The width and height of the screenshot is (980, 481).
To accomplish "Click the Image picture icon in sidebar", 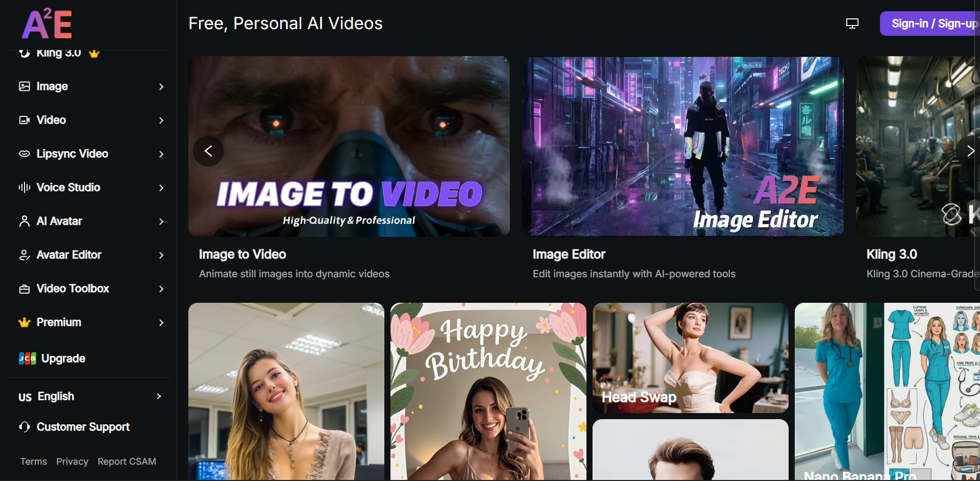I will tap(24, 86).
